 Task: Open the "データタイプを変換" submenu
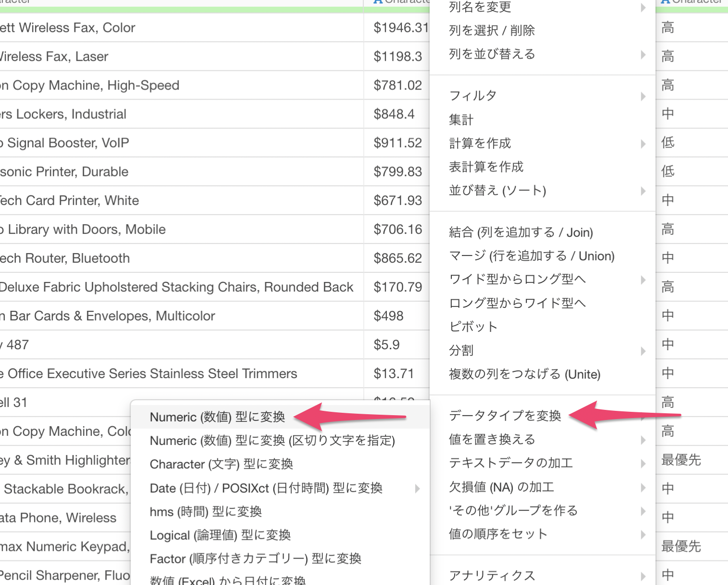pyautogui.click(x=504, y=416)
